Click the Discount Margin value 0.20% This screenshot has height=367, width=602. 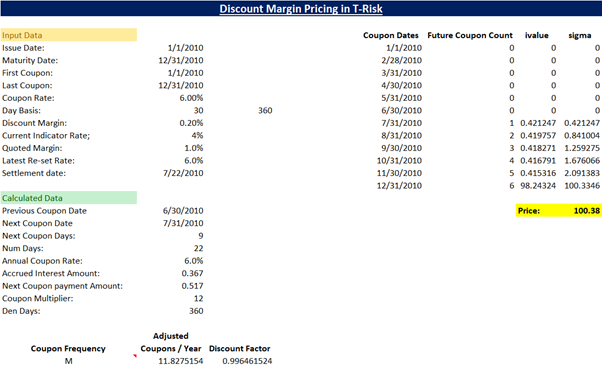coord(191,123)
